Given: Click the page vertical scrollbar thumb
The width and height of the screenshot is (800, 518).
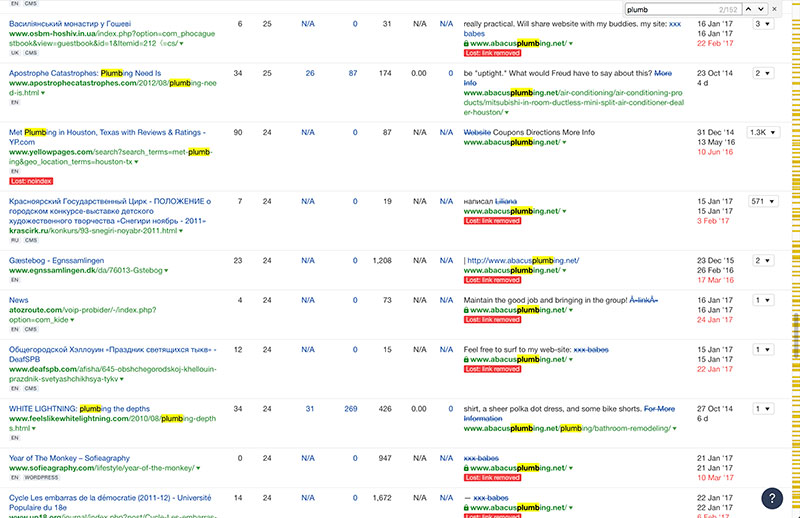Looking at the screenshot, I should [796, 336].
